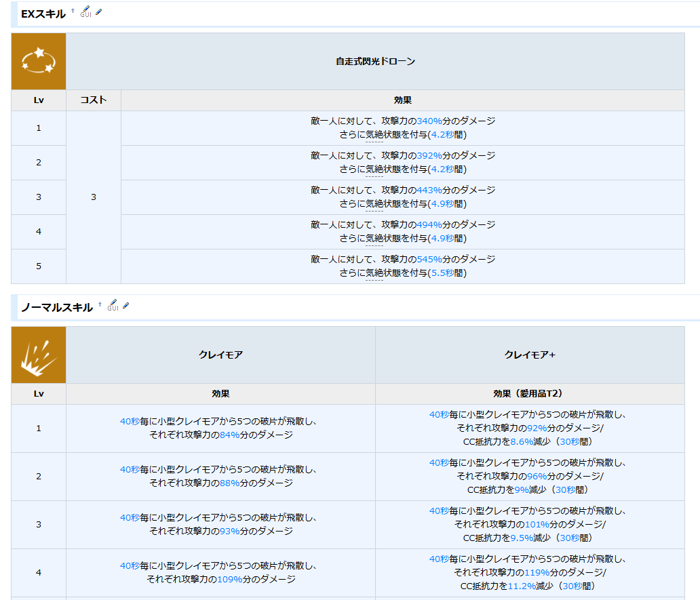Click the 効果 header under クレイモア
This screenshot has width=700, height=600.
click(220, 393)
